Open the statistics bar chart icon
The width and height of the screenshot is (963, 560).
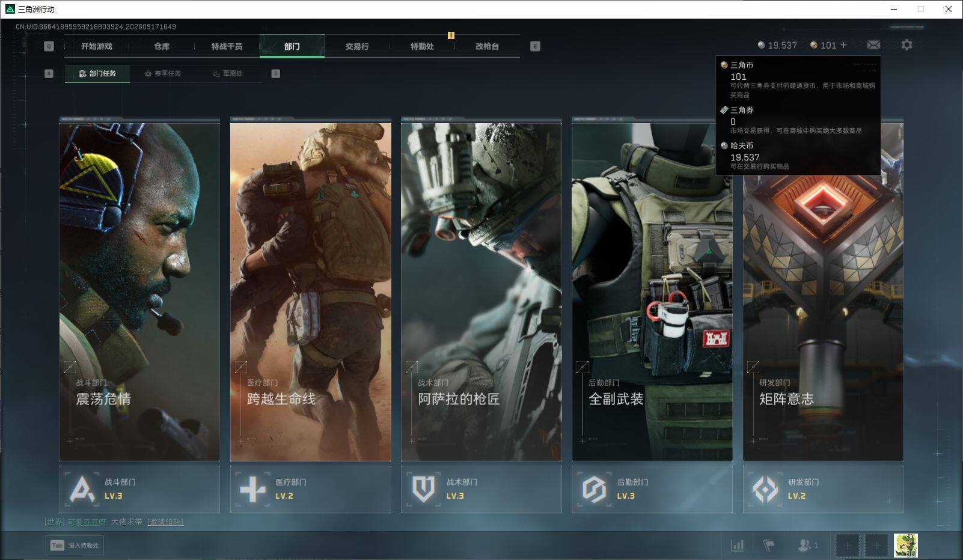(737, 546)
